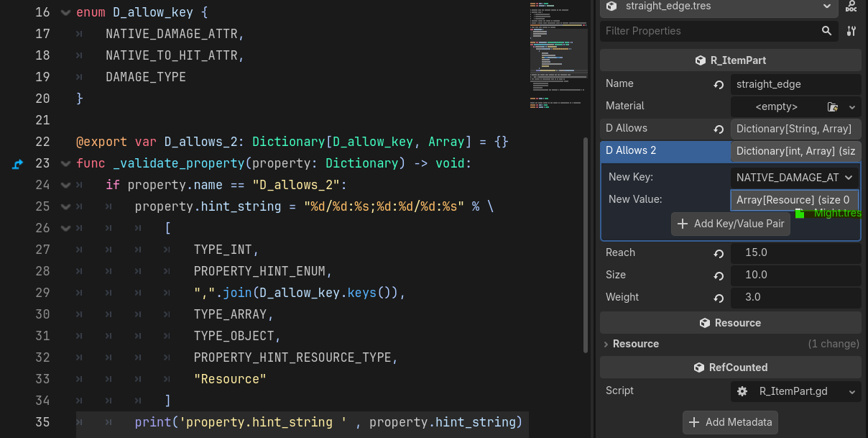Open the straight_edge.tres resource dropdown
The width and height of the screenshot is (868, 438).
tap(826, 6)
